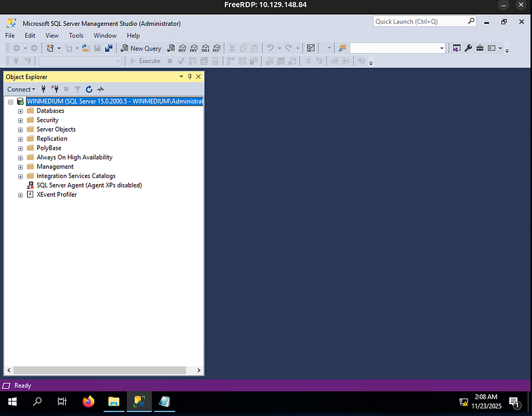Open the notification center icon
The width and height of the screenshot is (532, 416).
click(x=515, y=403)
